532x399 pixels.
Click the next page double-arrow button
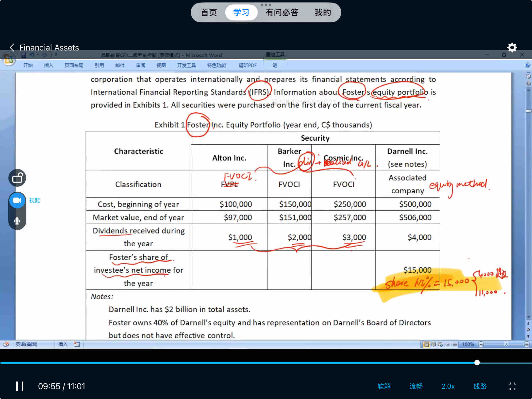(x=528, y=336)
